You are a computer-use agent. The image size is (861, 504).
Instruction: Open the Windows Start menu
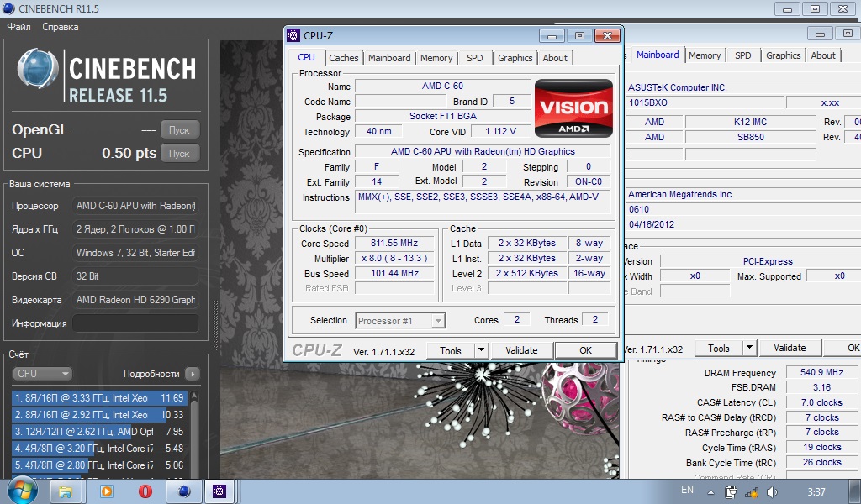point(22,491)
